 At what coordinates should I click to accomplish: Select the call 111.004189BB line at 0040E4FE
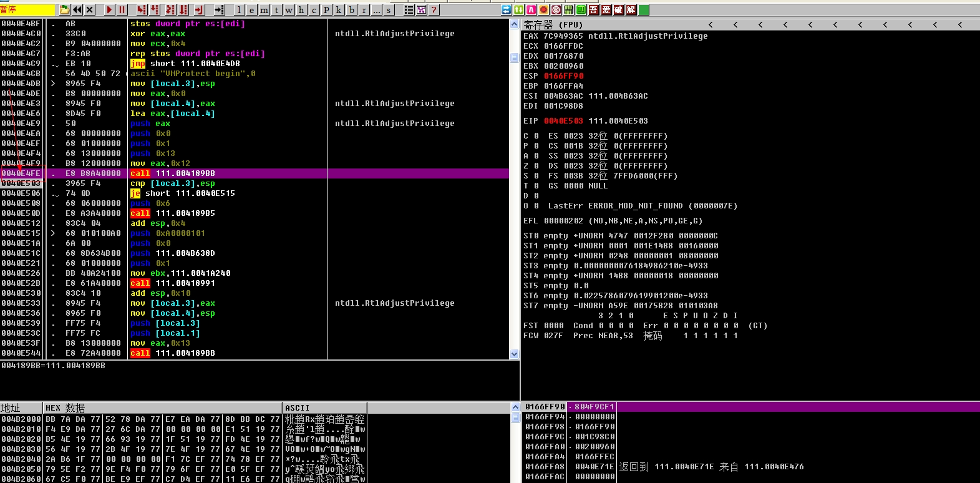(255, 173)
